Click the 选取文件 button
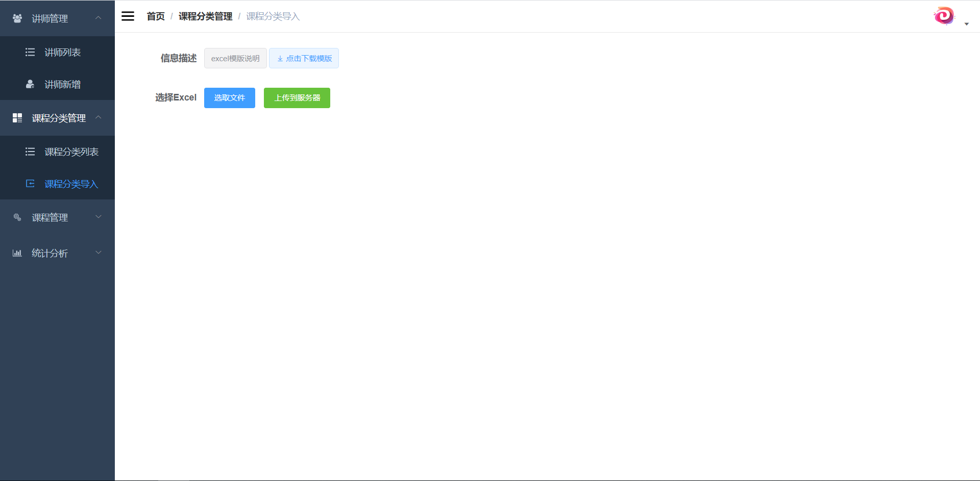Viewport: 980px width, 481px height. click(x=230, y=98)
